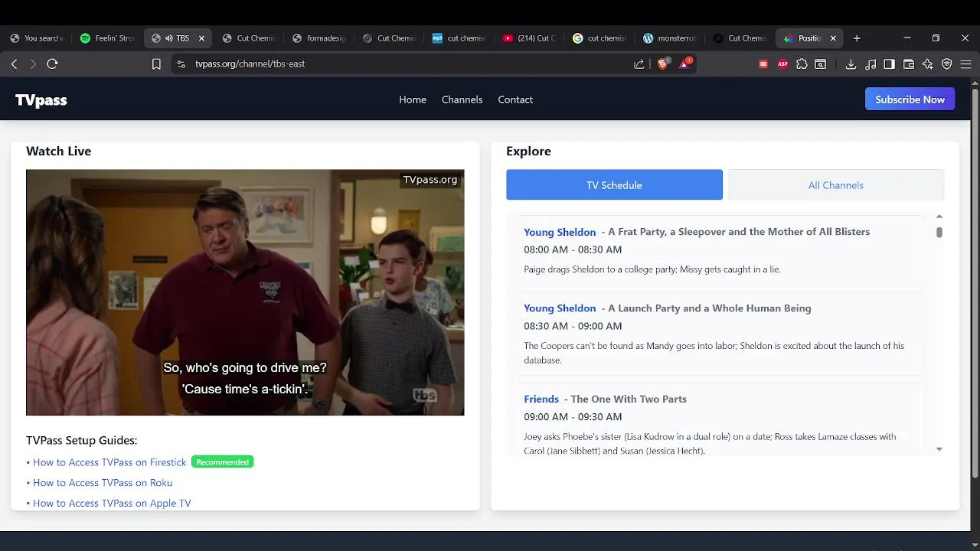The width and height of the screenshot is (980, 551).
Task: Click the green Recommended badge
Action: 222,462
